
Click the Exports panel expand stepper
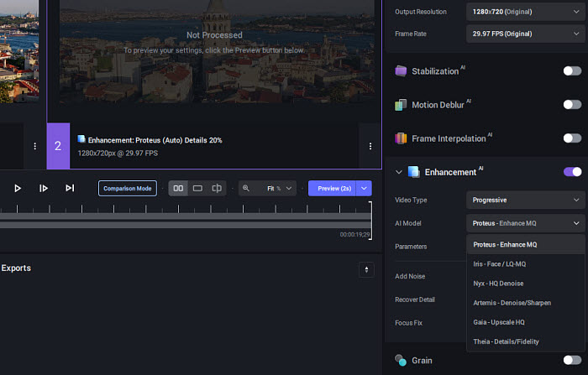[366, 270]
